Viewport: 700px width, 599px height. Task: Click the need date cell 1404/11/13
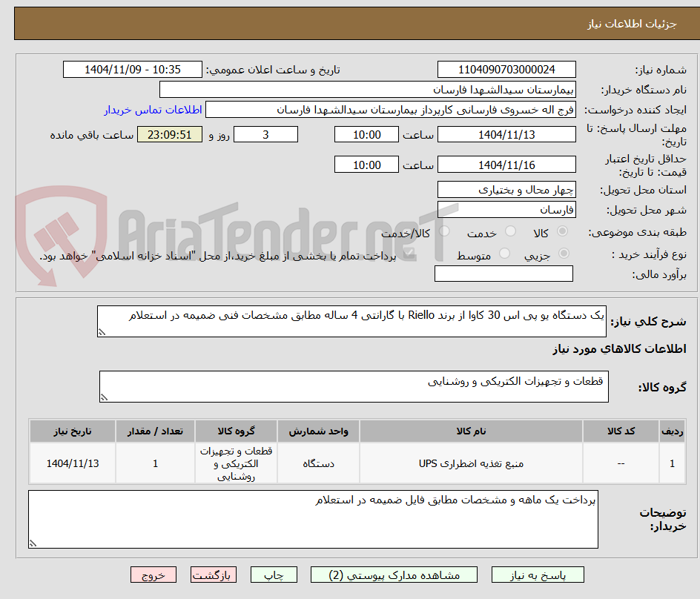[73, 464]
